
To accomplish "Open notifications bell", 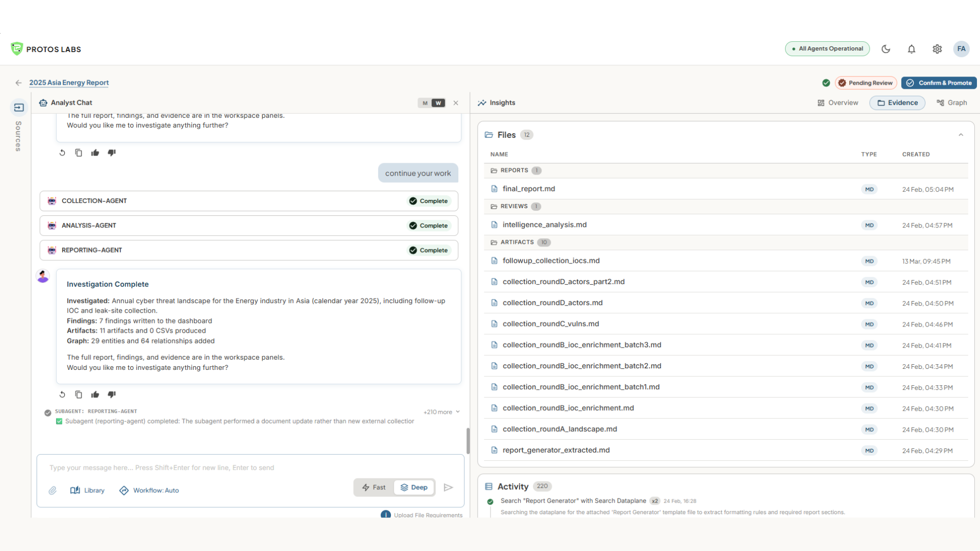I will click(x=912, y=49).
